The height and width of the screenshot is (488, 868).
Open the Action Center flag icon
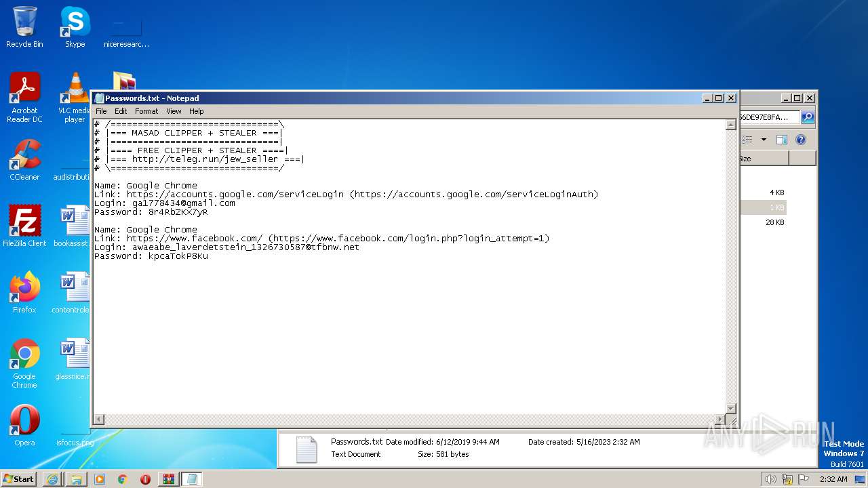point(804,479)
